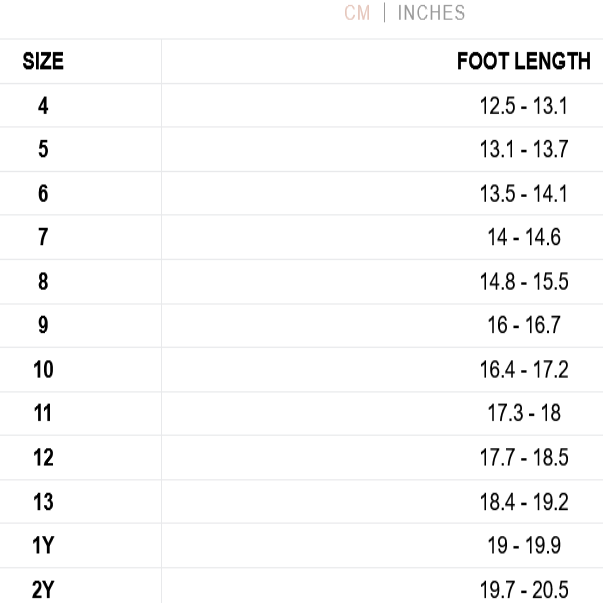Image resolution: width=603 pixels, height=603 pixels.
Task: Select the 17.3 - 18 foot length value
Action: 523,414
